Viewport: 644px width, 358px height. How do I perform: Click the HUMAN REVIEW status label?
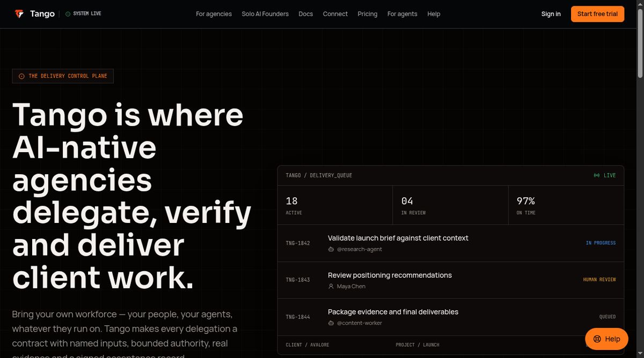[599, 280]
